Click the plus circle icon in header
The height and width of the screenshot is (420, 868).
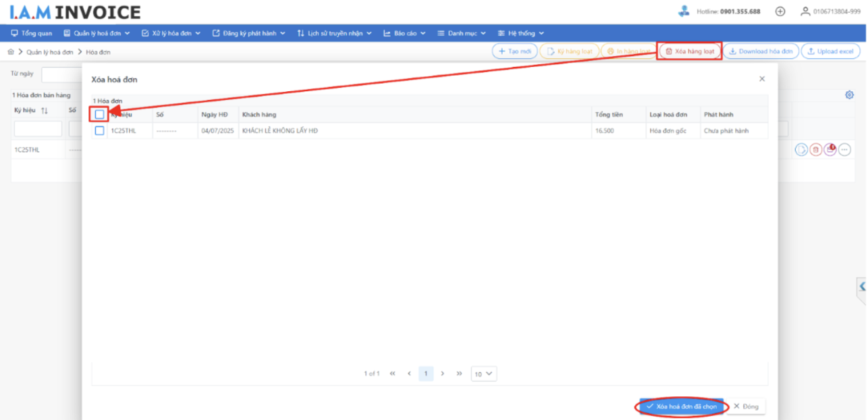[x=780, y=11]
